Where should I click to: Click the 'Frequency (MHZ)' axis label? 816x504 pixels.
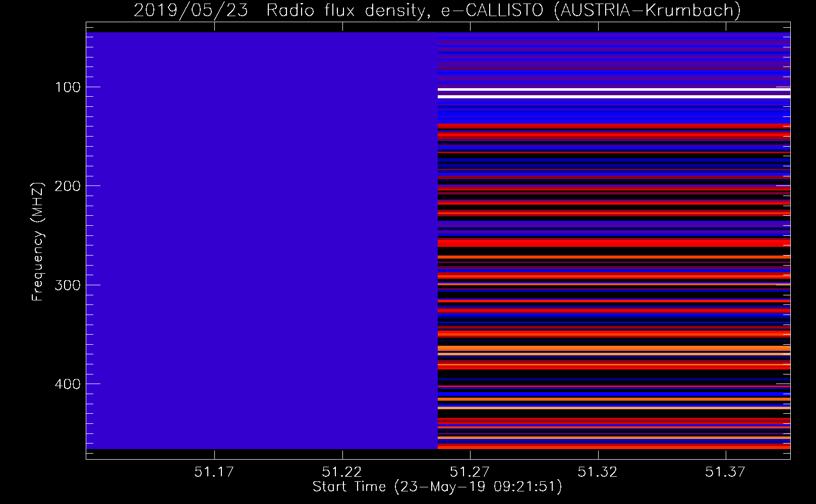38,242
